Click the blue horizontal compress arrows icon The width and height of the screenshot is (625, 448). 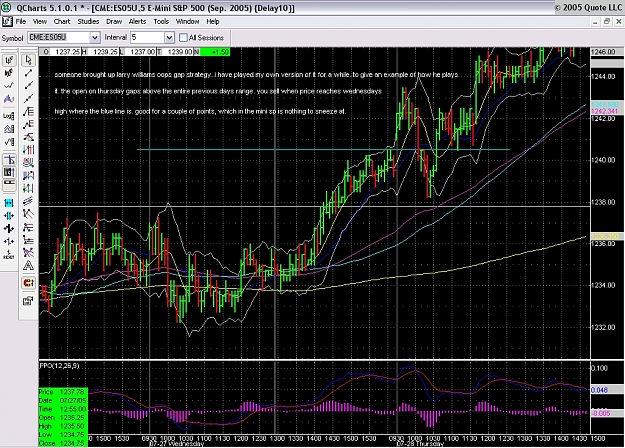click(x=9, y=216)
